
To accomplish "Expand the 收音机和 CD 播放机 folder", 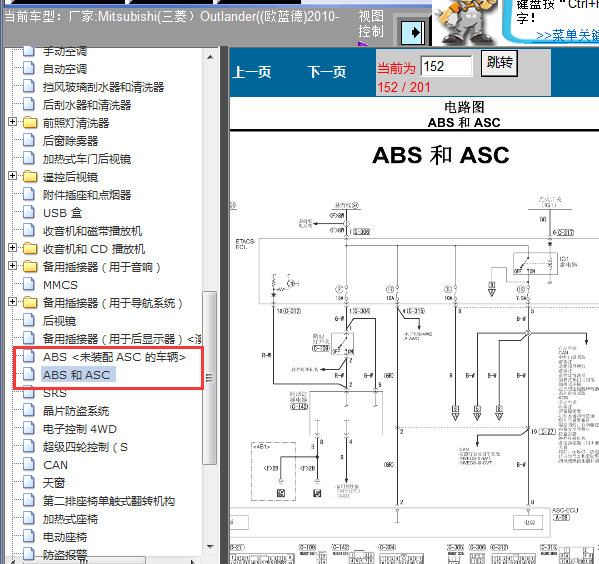I will pos(12,248).
